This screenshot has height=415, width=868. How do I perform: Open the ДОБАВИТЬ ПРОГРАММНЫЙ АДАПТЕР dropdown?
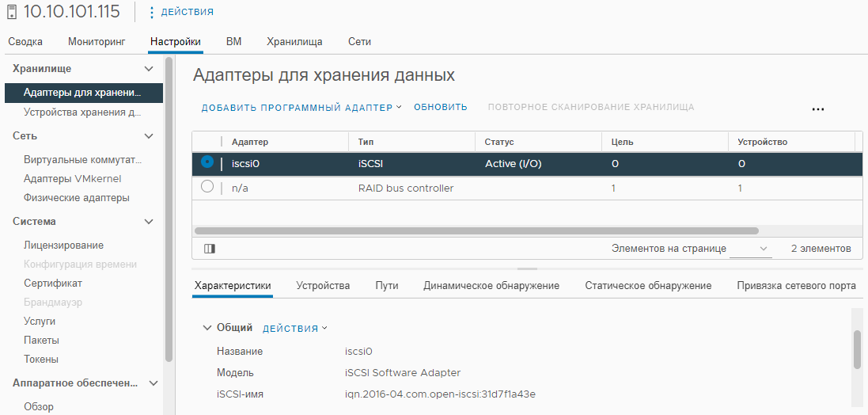tap(301, 108)
